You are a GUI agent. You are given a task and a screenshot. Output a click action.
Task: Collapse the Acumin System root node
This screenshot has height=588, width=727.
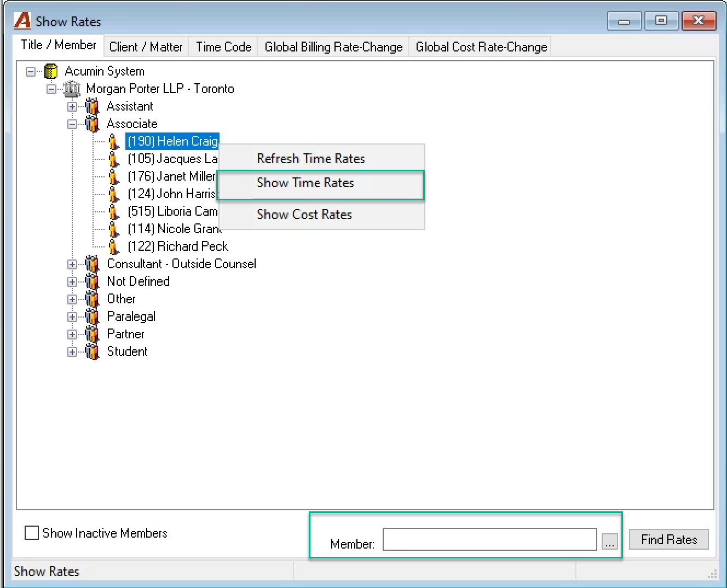31,71
